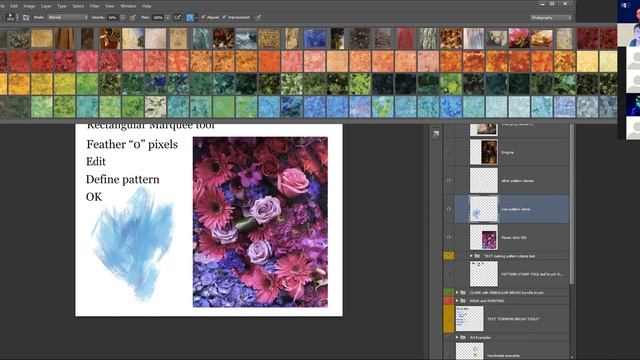The height and width of the screenshot is (360, 640).
Task: Toggle visibility of CLONE with IRREGULAR BRUSH group
Action: coord(449,292)
